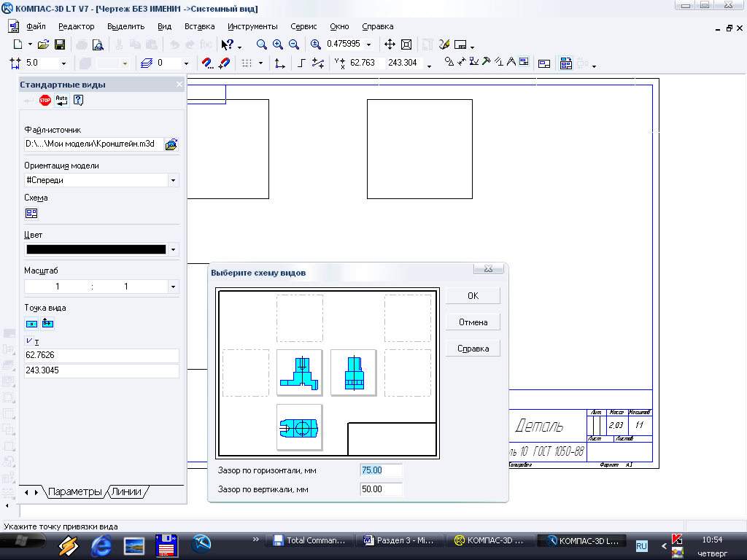Open the layers manager icon
The image size is (747, 560).
(146, 63)
